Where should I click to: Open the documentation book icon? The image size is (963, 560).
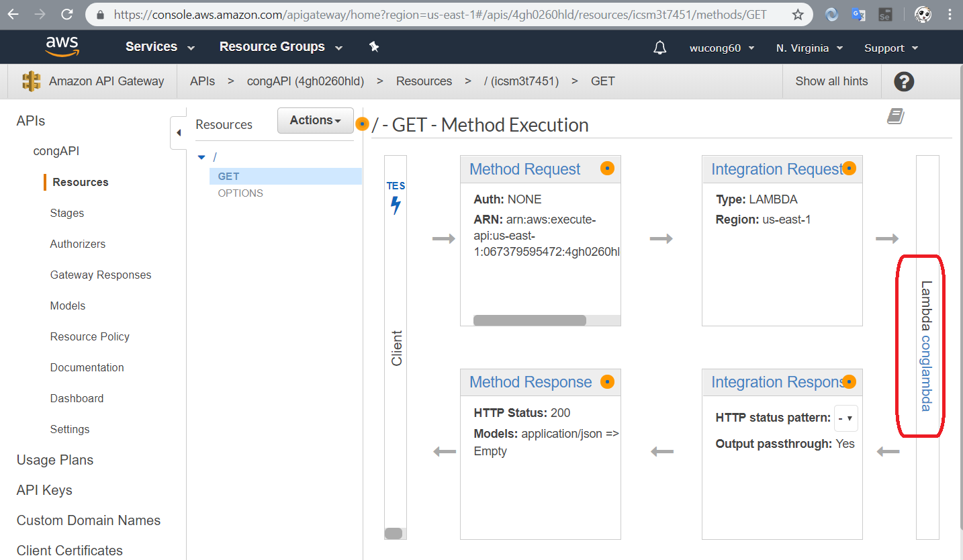895,117
